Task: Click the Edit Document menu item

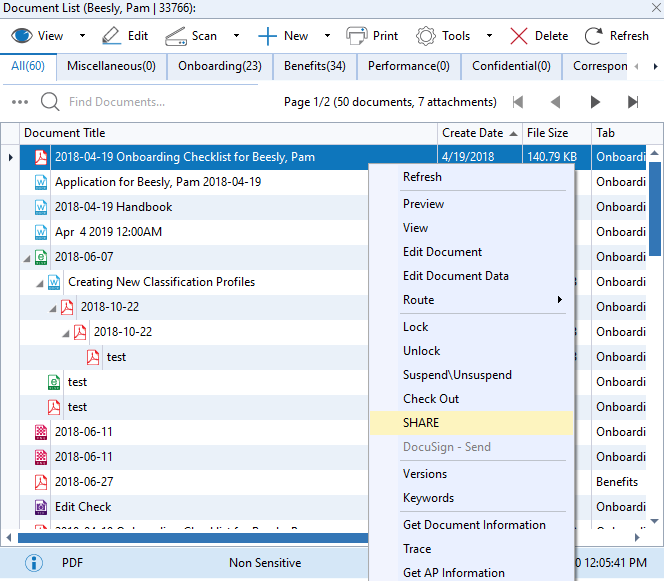Action: [471, 252]
